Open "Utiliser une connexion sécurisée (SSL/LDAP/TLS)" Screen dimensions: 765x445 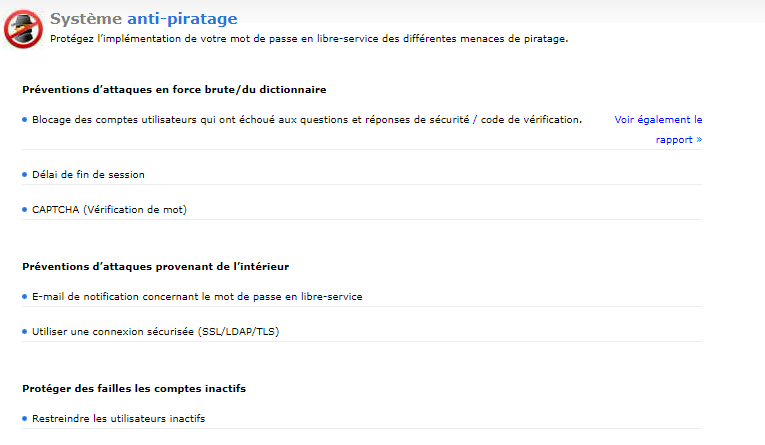pyautogui.click(x=155, y=331)
